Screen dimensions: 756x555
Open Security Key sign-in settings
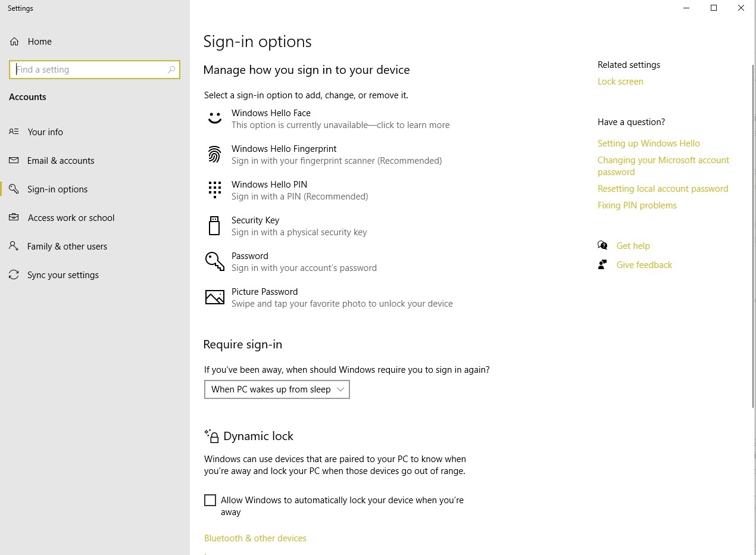tap(255, 226)
